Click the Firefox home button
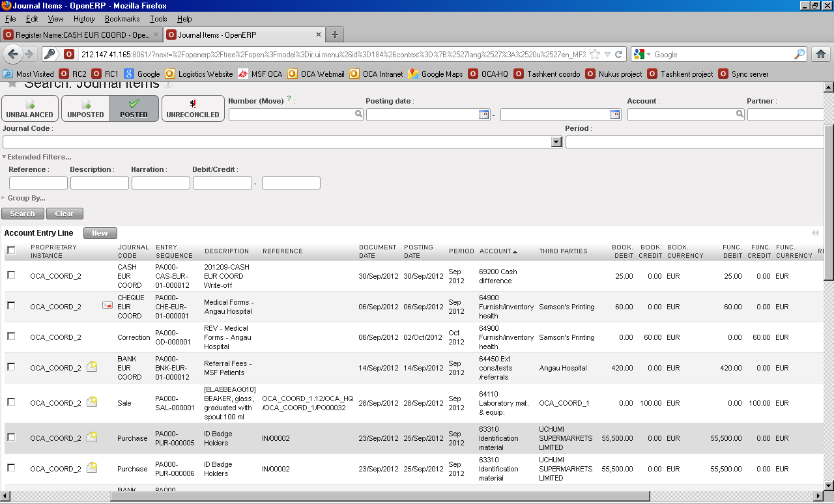This screenshot has width=834, height=504. pyautogui.click(x=821, y=54)
